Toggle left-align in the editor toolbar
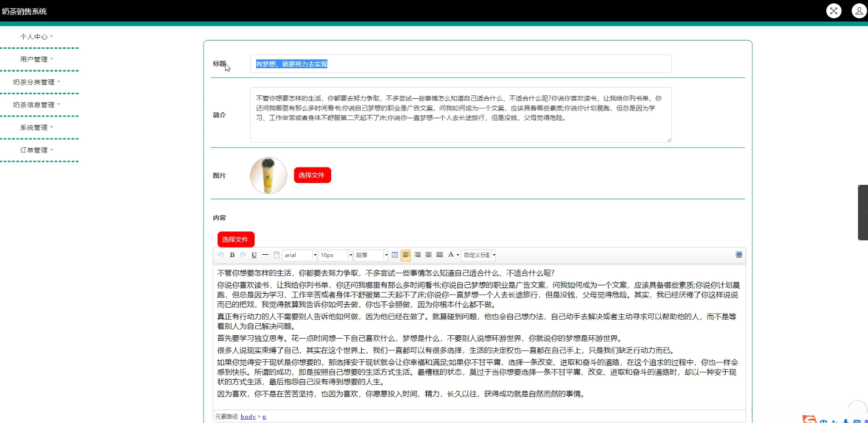The width and height of the screenshot is (868, 423). click(406, 255)
